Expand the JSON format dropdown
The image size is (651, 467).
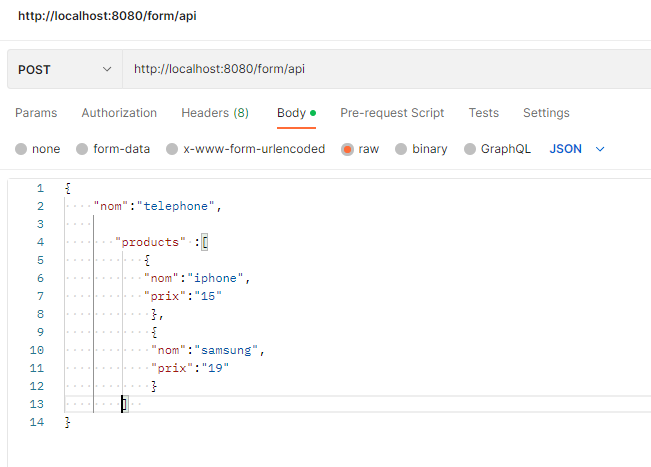click(566, 149)
